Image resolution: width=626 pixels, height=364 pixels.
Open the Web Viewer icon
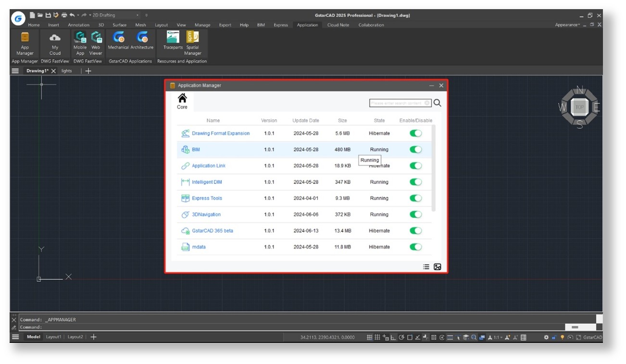coord(96,38)
